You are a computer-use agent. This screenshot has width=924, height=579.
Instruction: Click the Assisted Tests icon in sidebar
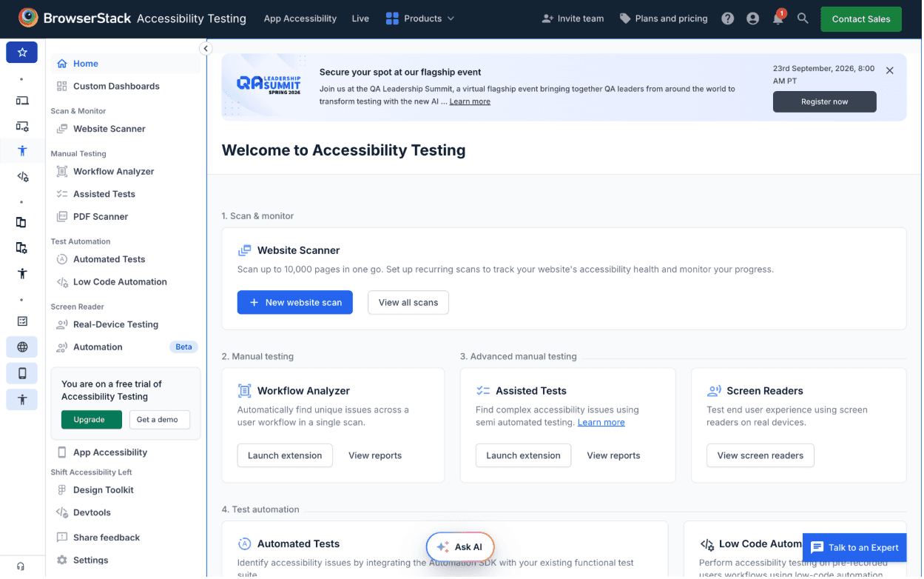(x=62, y=195)
